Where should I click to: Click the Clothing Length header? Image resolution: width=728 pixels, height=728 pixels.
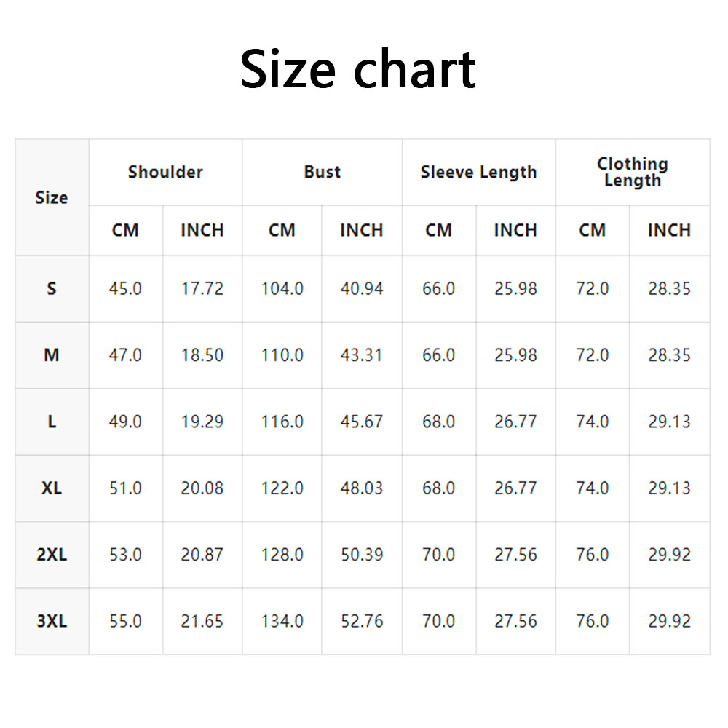point(632,173)
